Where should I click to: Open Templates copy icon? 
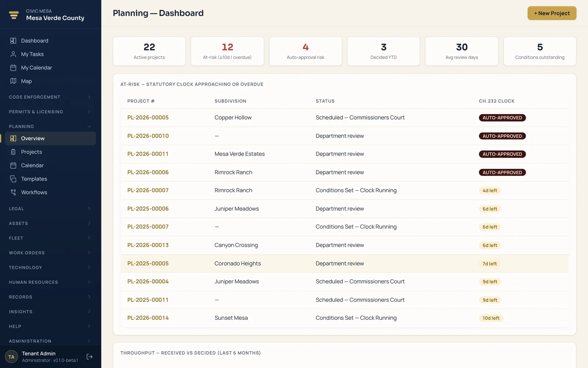click(x=13, y=179)
